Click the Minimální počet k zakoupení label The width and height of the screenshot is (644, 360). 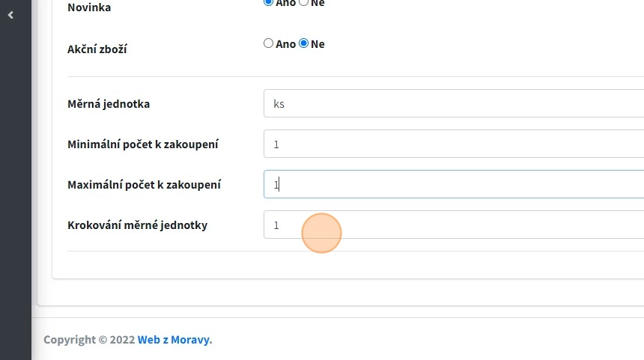tap(143, 144)
